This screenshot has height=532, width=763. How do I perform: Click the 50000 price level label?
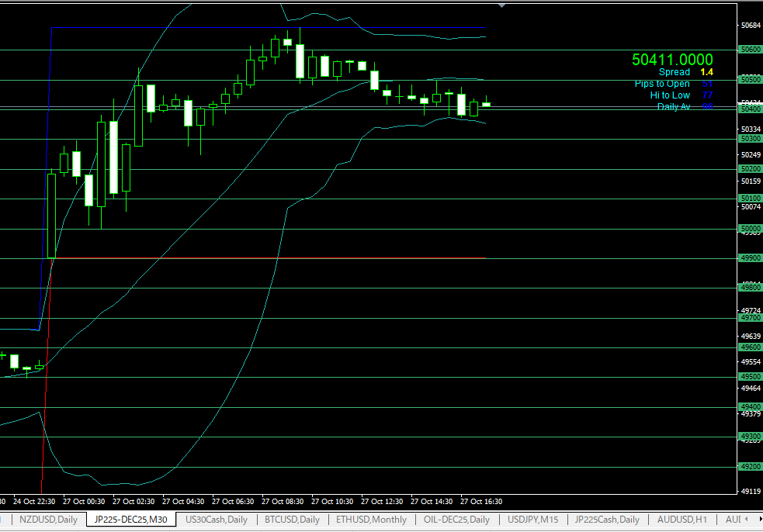click(750, 229)
